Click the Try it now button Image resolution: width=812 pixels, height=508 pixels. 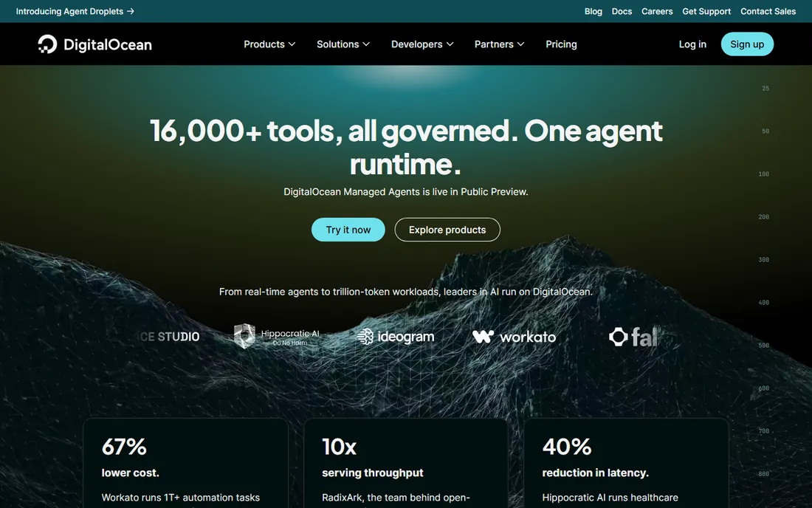(x=348, y=230)
